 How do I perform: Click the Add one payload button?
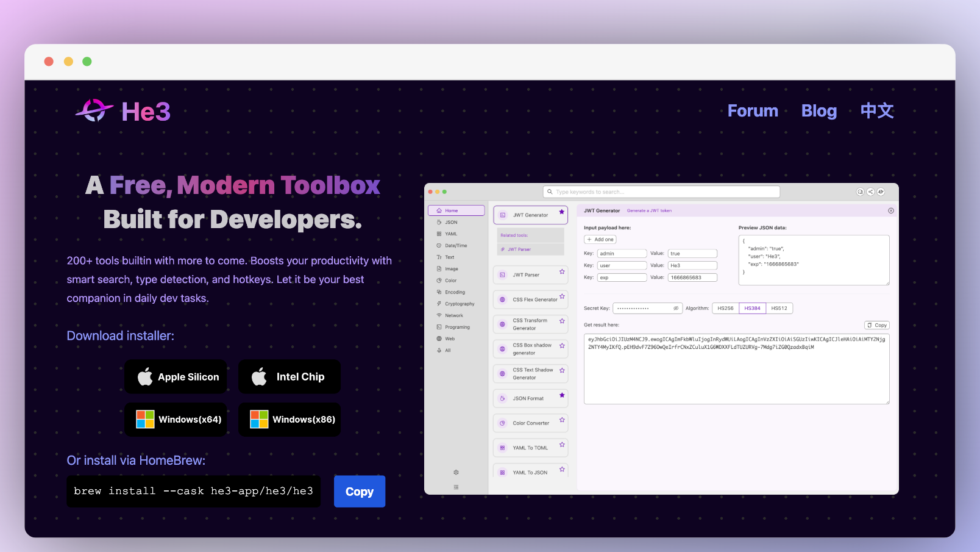(x=600, y=239)
